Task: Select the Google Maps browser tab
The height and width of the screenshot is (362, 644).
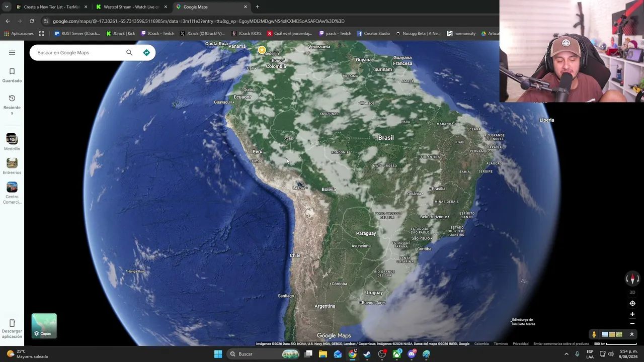Action: pos(211,7)
